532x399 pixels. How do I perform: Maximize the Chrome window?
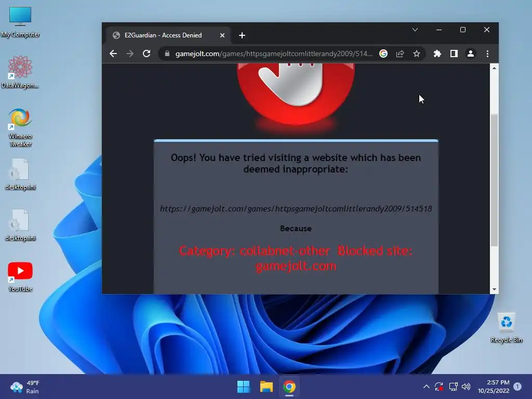[x=463, y=30]
